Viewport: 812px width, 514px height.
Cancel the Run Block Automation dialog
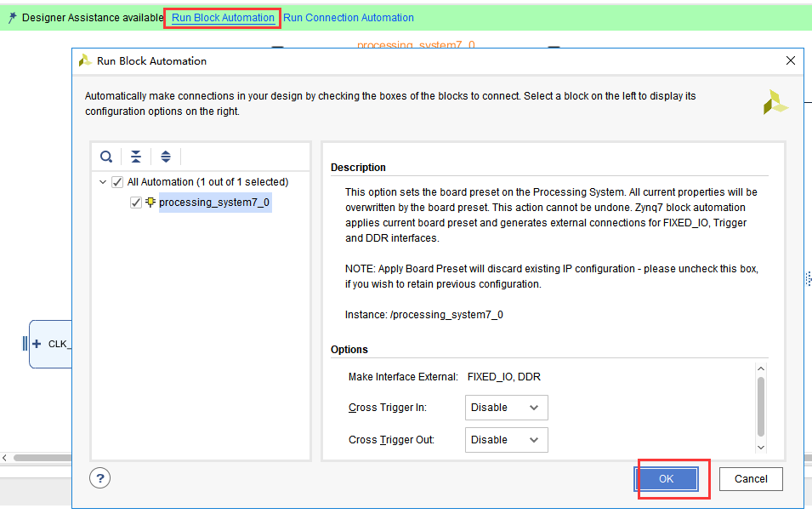751,479
